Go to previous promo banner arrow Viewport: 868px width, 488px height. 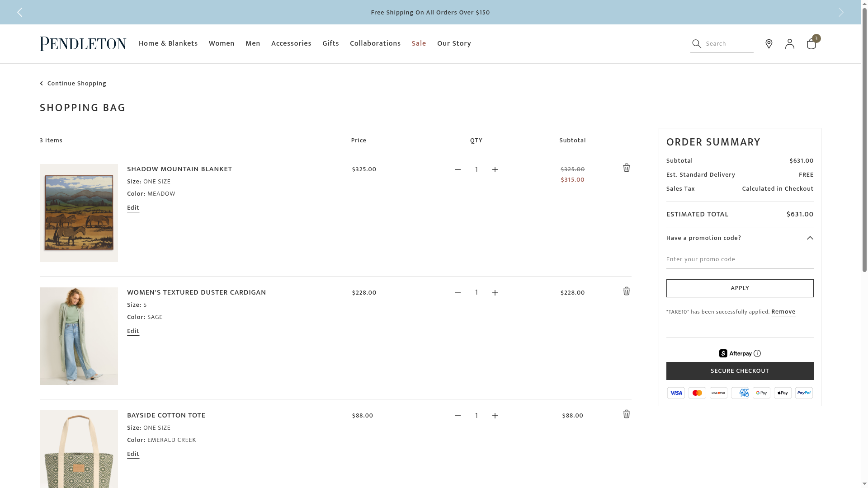point(20,12)
